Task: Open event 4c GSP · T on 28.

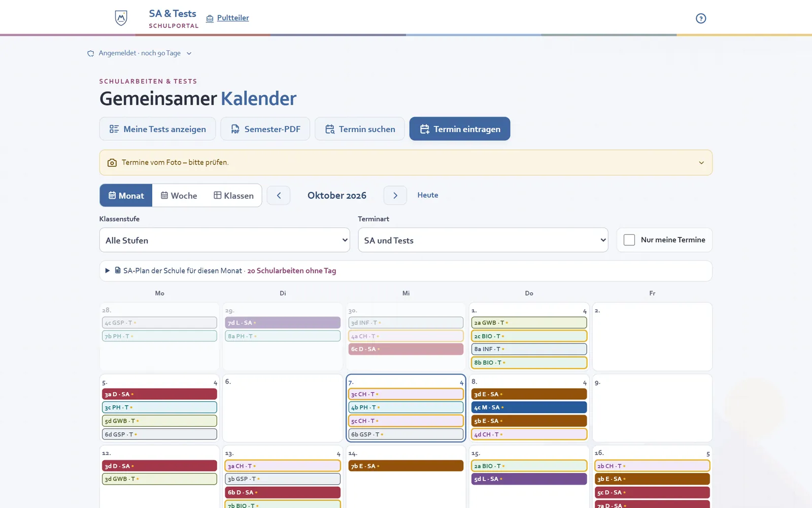Action: 159,323
